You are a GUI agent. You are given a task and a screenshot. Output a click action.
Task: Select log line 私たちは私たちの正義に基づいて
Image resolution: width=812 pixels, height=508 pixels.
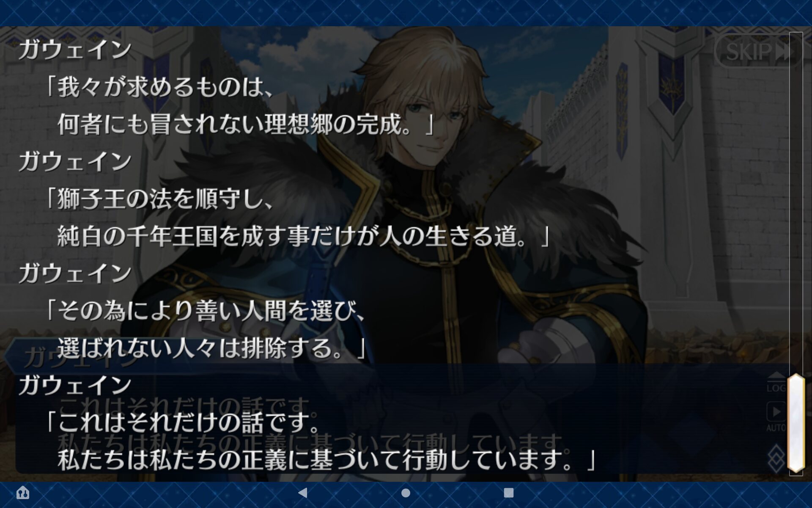point(326,459)
